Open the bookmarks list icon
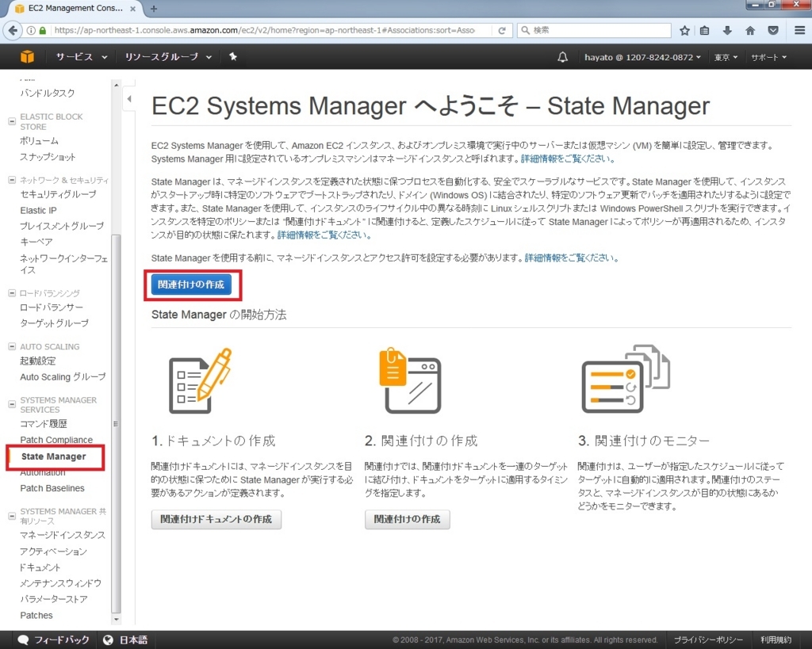812x649 pixels. click(x=704, y=31)
